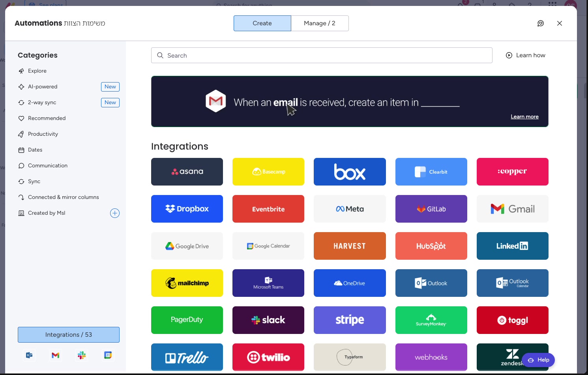The width and height of the screenshot is (588, 375).
Task: Open the Stripe integration tile
Action: click(x=350, y=320)
